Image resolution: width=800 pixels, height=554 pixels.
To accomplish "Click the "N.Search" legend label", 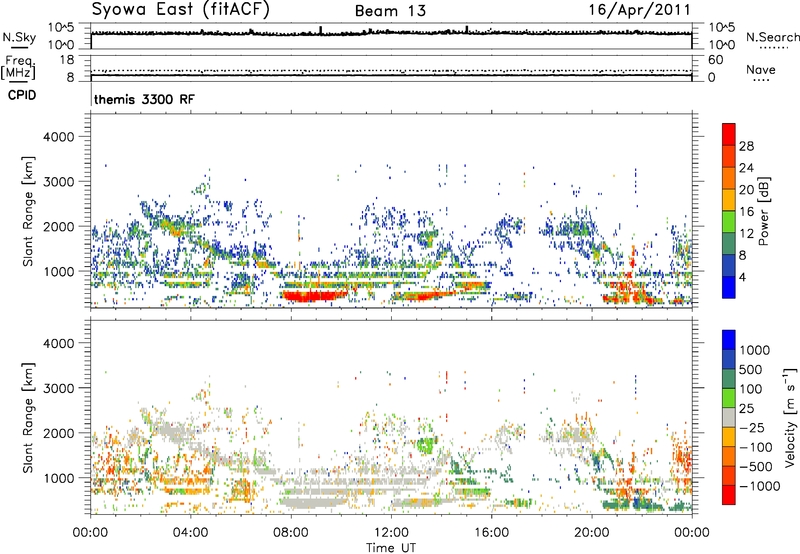I will tap(773, 37).
